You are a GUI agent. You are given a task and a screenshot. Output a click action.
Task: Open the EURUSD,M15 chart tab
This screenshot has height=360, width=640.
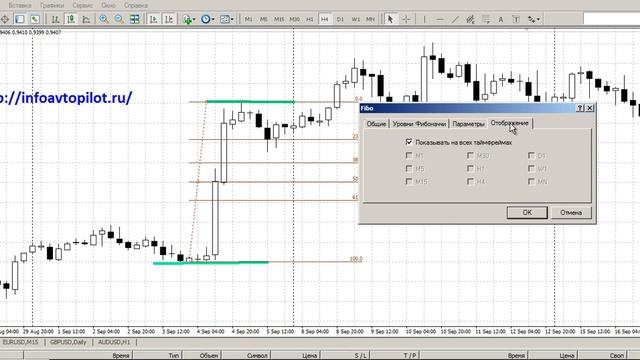coord(20,342)
